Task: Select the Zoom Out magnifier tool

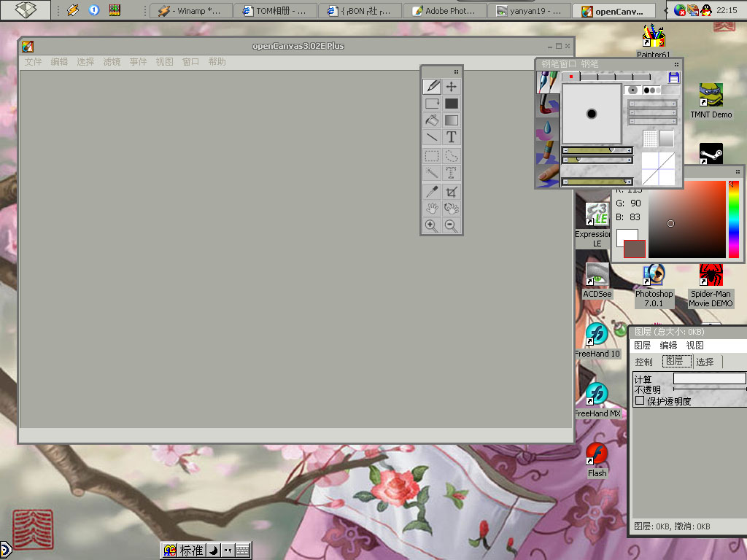Action: [x=451, y=226]
